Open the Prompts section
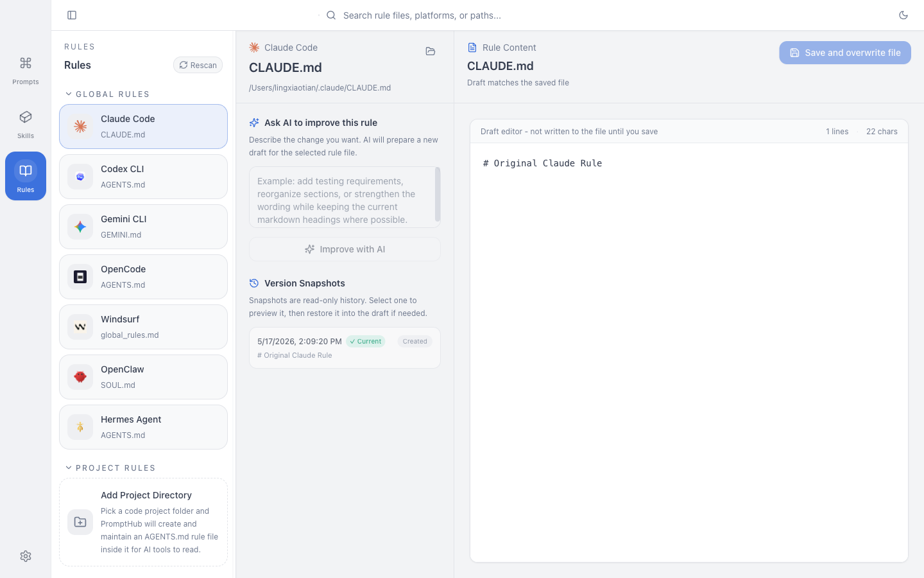924x578 pixels. click(x=26, y=69)
